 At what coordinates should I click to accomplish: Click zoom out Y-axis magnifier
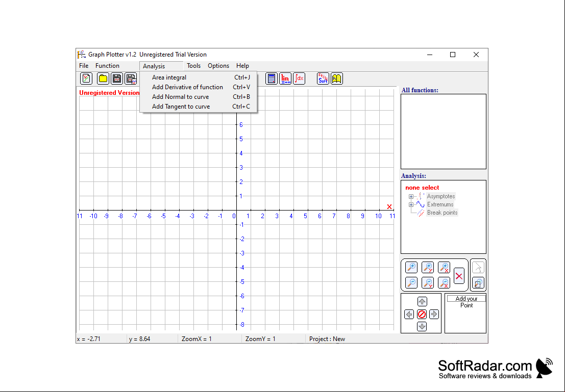[428, 282]
